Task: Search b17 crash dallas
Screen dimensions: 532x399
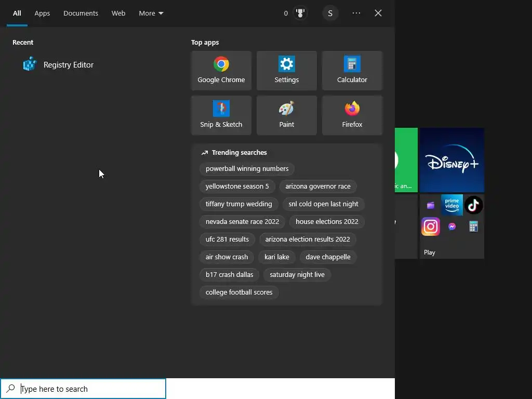Action: (229, 274)
